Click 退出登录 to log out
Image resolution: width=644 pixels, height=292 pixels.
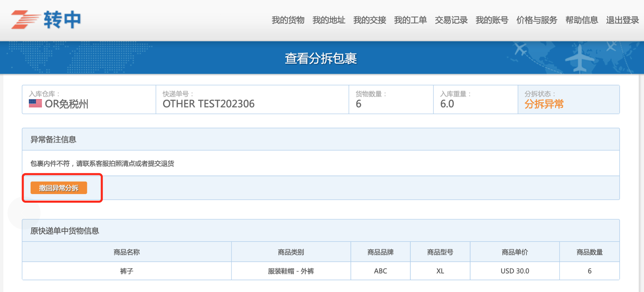(x=622, y=20)
